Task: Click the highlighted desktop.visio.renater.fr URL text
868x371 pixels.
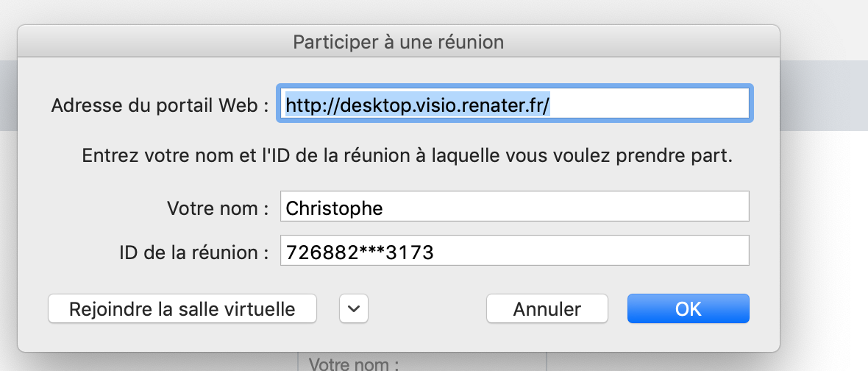Action: coord(417,105)
